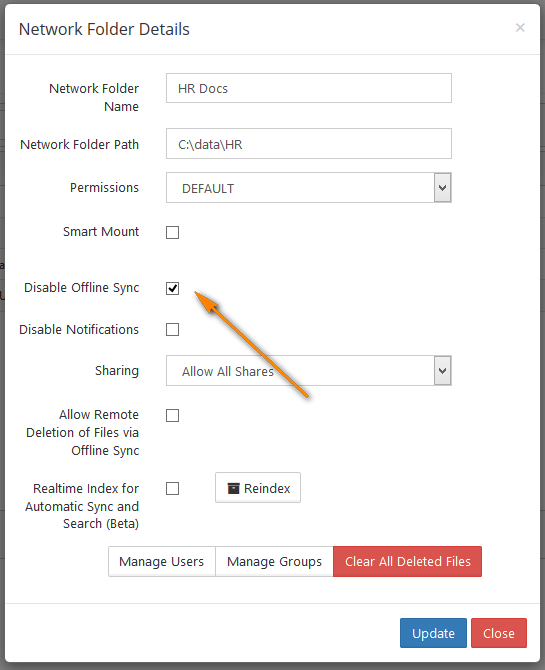The image size is (545, 670).
Task: Click the Network Folder Path field
Action: [309, 144]
